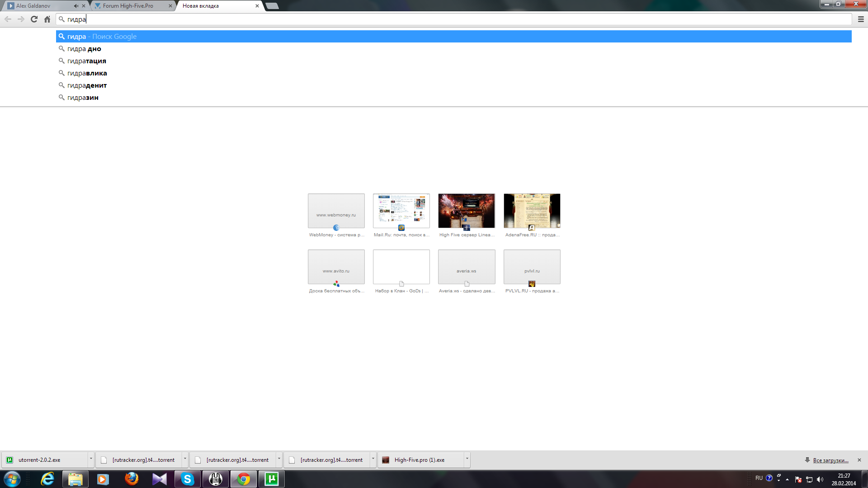Open the High-Five.pro (1).exe downloaded file

[x=419, y=460]
